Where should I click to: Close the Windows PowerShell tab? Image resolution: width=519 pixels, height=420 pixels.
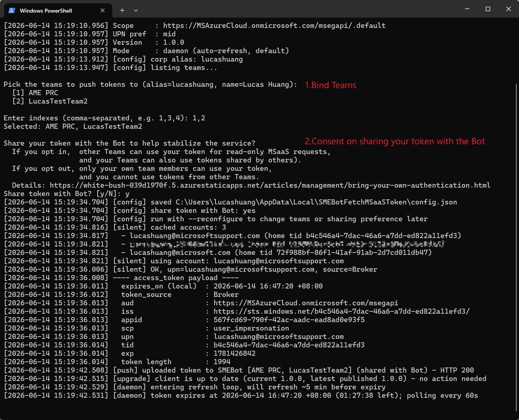tap(103, 11)
